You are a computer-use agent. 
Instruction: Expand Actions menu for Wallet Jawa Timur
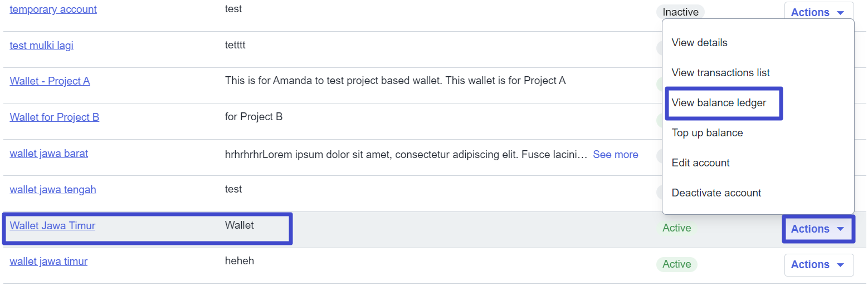coord(818,229)
